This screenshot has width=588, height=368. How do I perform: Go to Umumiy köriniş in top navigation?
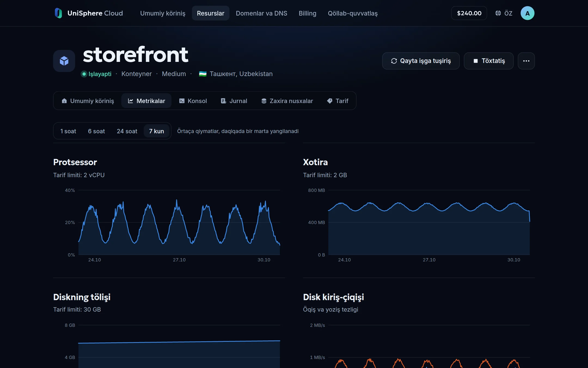163,13
